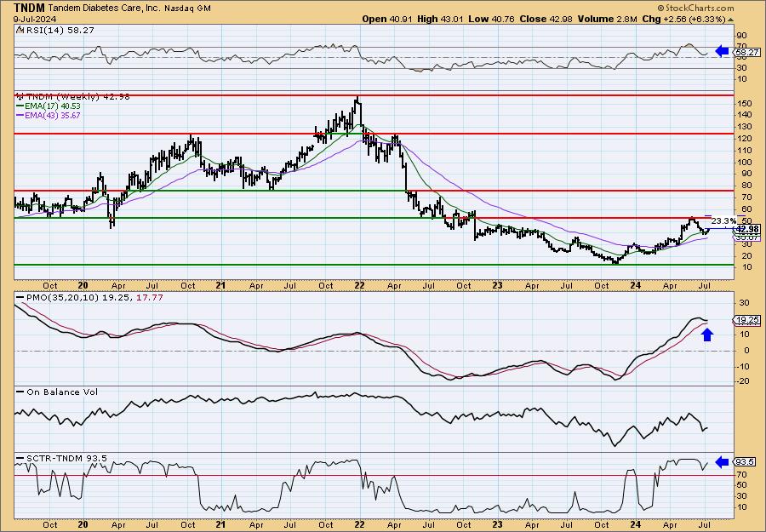Click the Volume 2.8M value
Image resolution: width=766 pixels, height=532 pixels.
tap(607, 19)
